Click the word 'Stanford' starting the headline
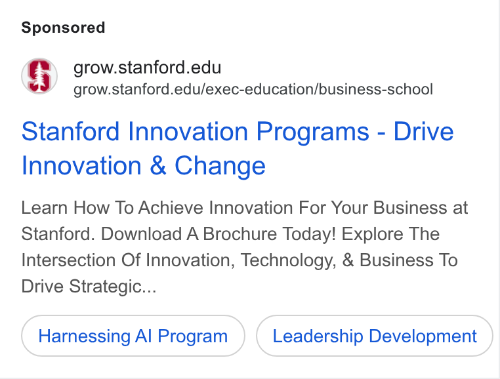Screen dimensions: 500x379 point(70,131)
